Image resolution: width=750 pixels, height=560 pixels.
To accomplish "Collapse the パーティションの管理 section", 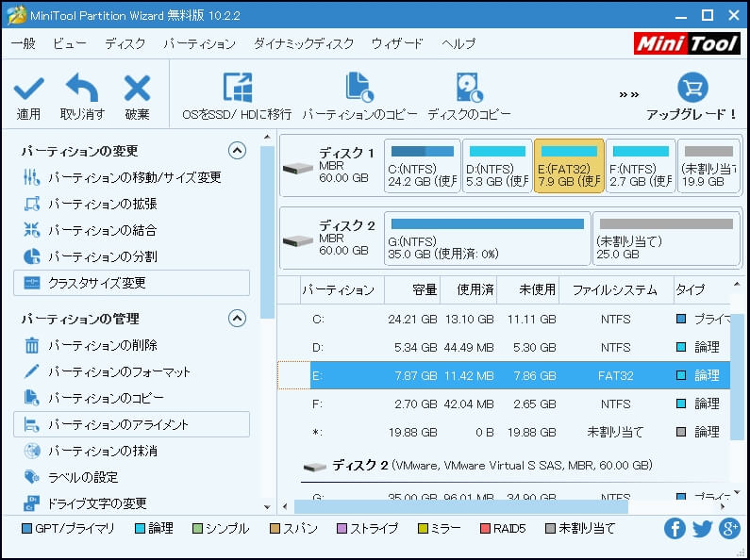I will click(x=237, y=319).
